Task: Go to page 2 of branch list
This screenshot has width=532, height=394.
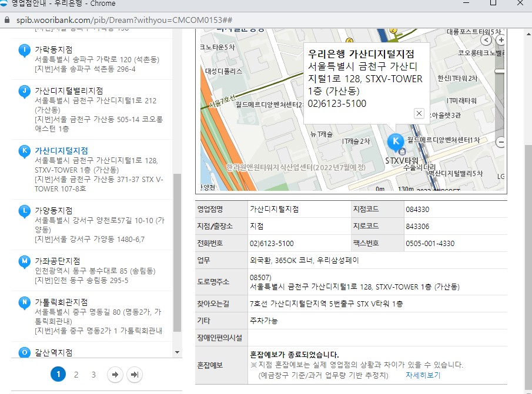Action: point(76,375)
